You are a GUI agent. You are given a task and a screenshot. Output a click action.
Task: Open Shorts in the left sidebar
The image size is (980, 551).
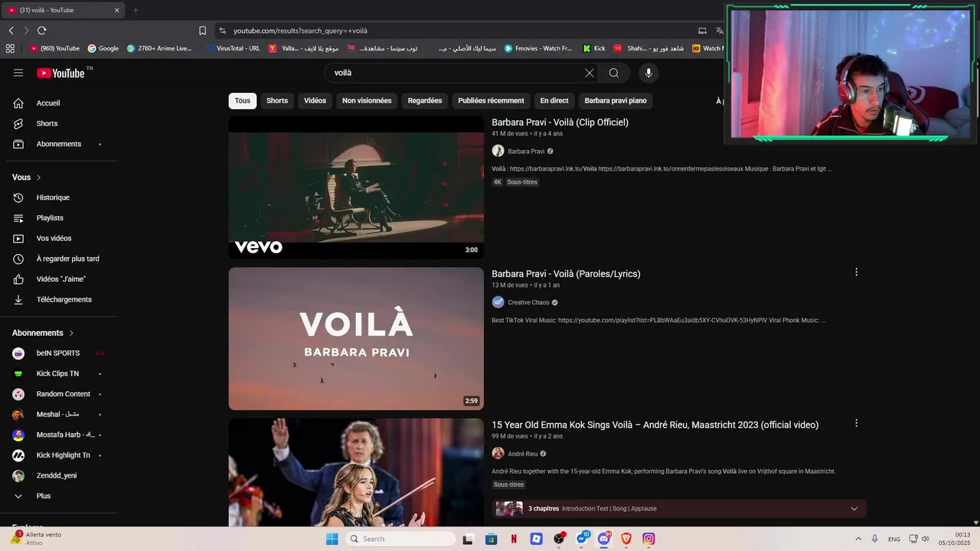[x=60, y=123]
